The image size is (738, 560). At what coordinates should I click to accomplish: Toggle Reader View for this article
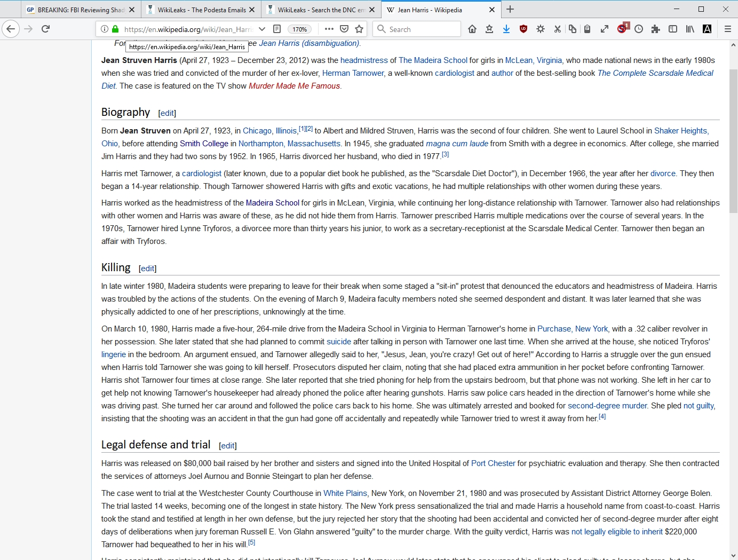click(277, 29)
